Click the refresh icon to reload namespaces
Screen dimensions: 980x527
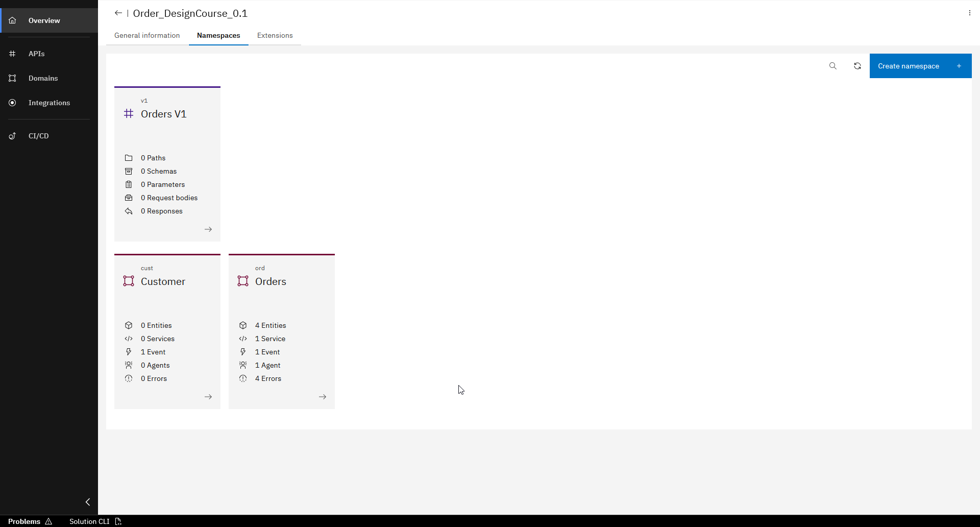coord(857,66)
